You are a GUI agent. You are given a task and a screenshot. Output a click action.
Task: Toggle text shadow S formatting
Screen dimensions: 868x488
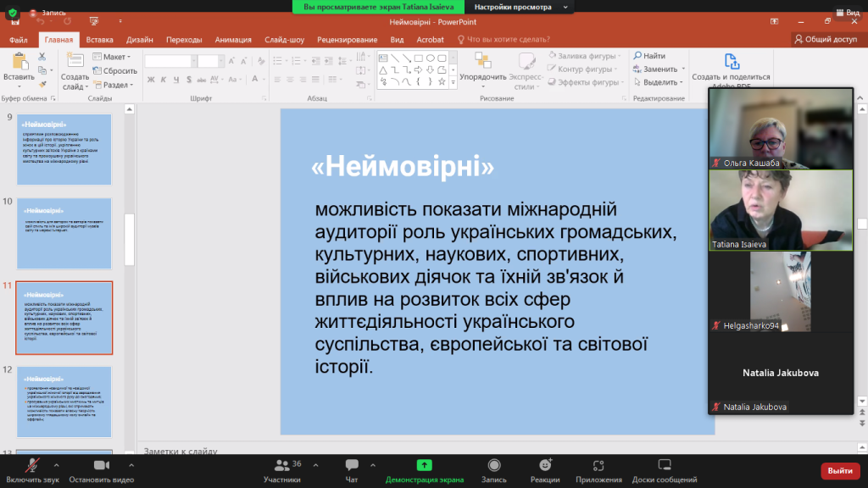click(189, 80)
